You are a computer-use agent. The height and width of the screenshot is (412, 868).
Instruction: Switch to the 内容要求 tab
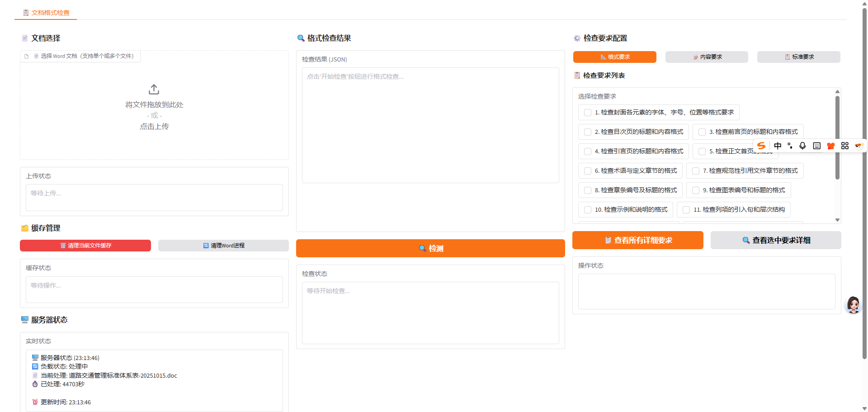707,57
